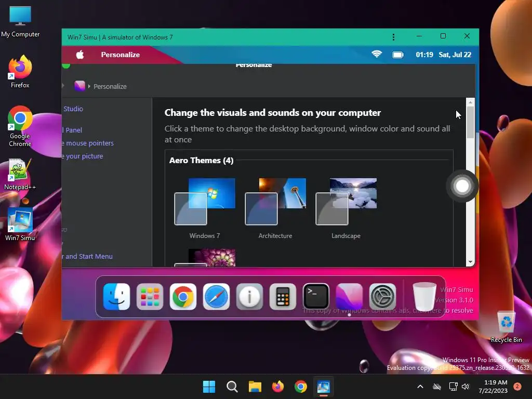Select the Landscape theme

click(x=346, y=208)
